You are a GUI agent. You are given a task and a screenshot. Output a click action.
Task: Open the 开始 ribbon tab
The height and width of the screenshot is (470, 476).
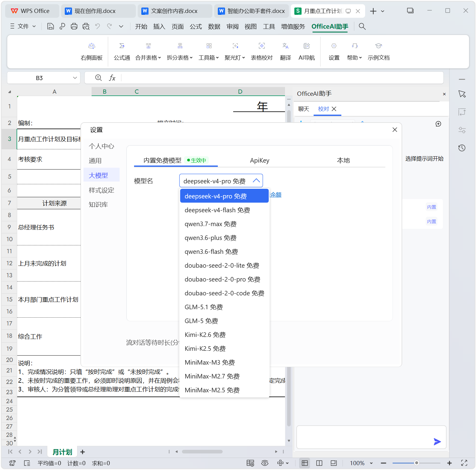(x=141, y=26)
